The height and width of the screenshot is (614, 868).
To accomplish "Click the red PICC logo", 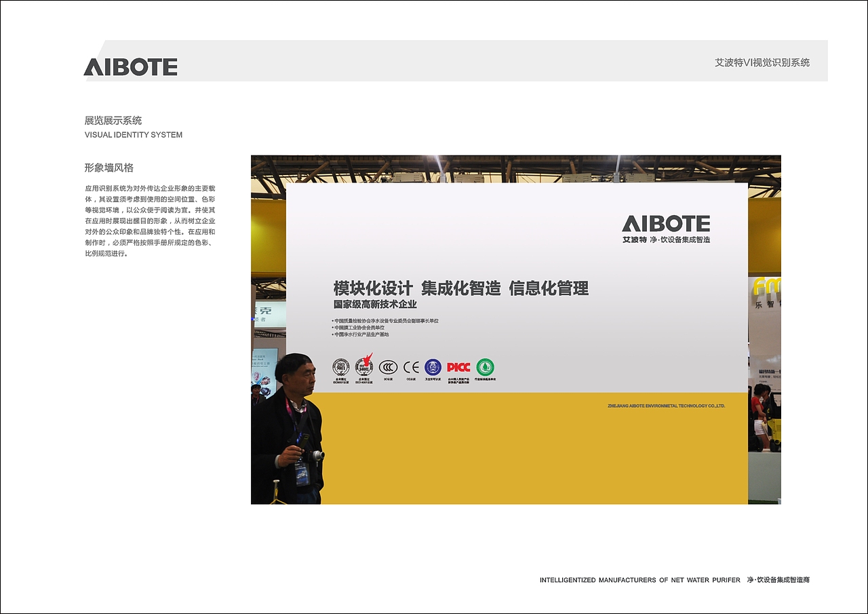I will coord(458,367).
